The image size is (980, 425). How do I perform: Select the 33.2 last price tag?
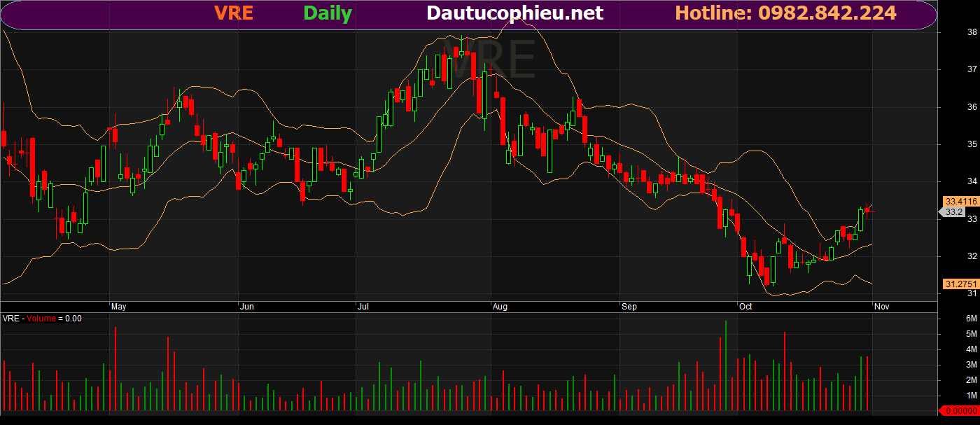coord(952,211)
